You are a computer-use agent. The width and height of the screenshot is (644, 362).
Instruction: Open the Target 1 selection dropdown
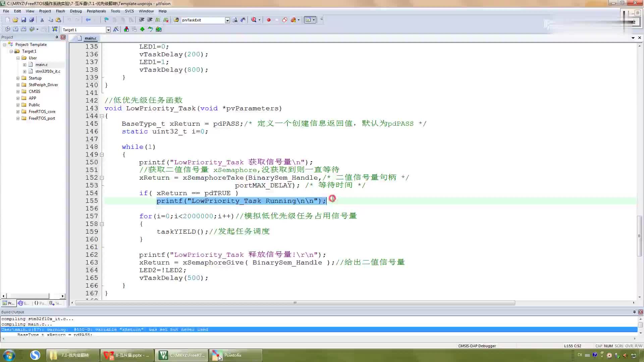click(x=108, y=29)
